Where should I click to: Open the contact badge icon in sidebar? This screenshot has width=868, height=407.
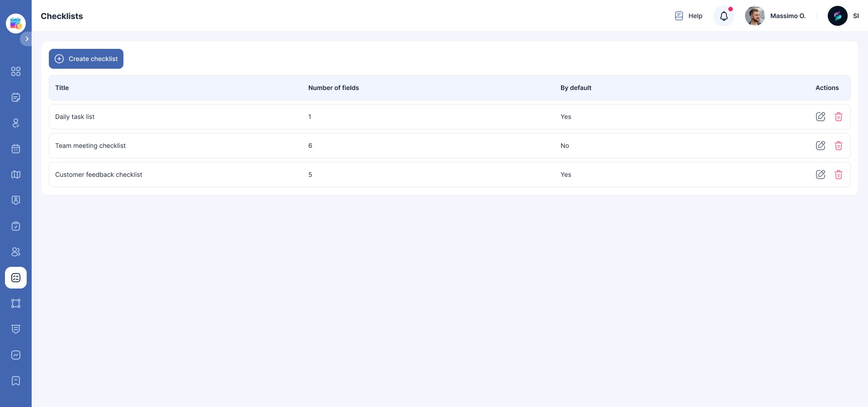pyautogui.click(x=16, y=200)
